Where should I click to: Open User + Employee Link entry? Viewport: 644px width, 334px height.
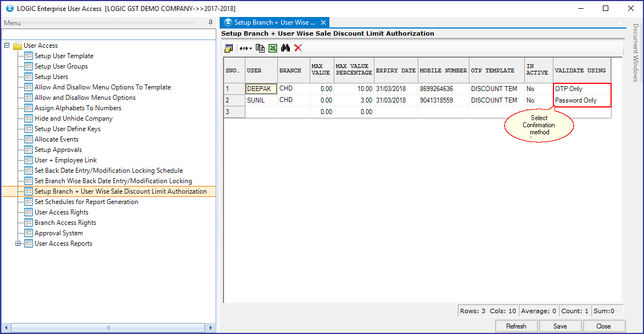tap(66, 160)
